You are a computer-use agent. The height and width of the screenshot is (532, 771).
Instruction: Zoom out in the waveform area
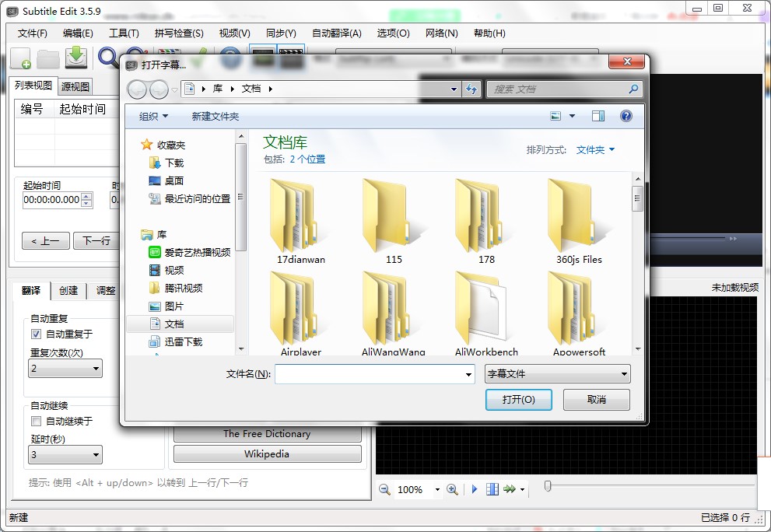click(384, 489)
